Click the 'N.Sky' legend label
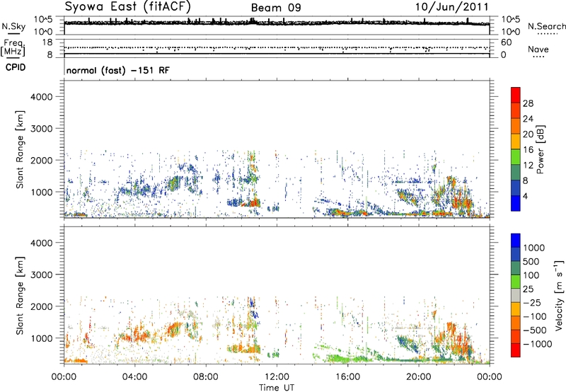The image size is (566, 392). 13,26
